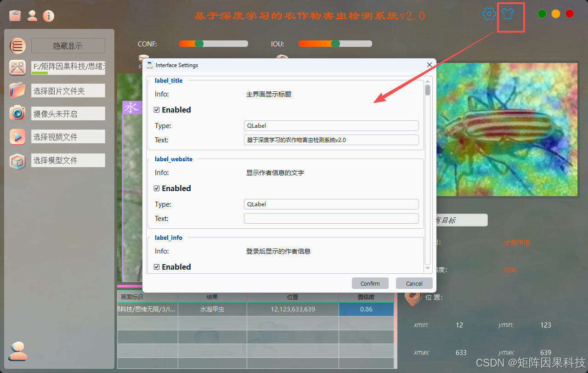Click the info icon in the top toolbar
This screenshot has width=588, height=373.
tap(48, 16)
